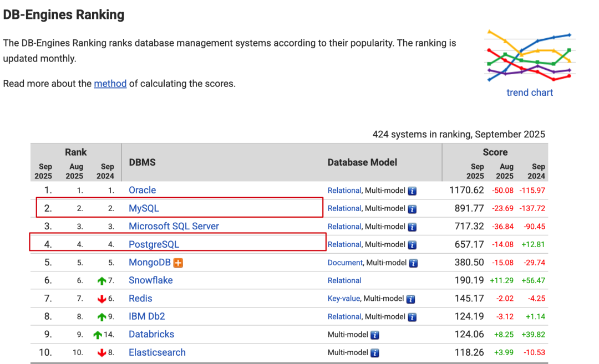This screenshot has width=599, height=364.
Task: Open the 'trend chart' link
Action: pos(530,93)
